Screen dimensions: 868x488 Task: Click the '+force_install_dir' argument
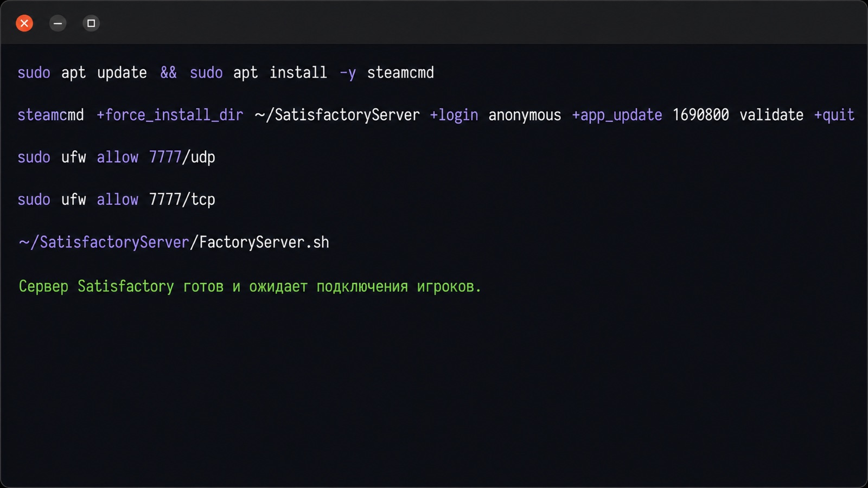[x=170, y=115]
